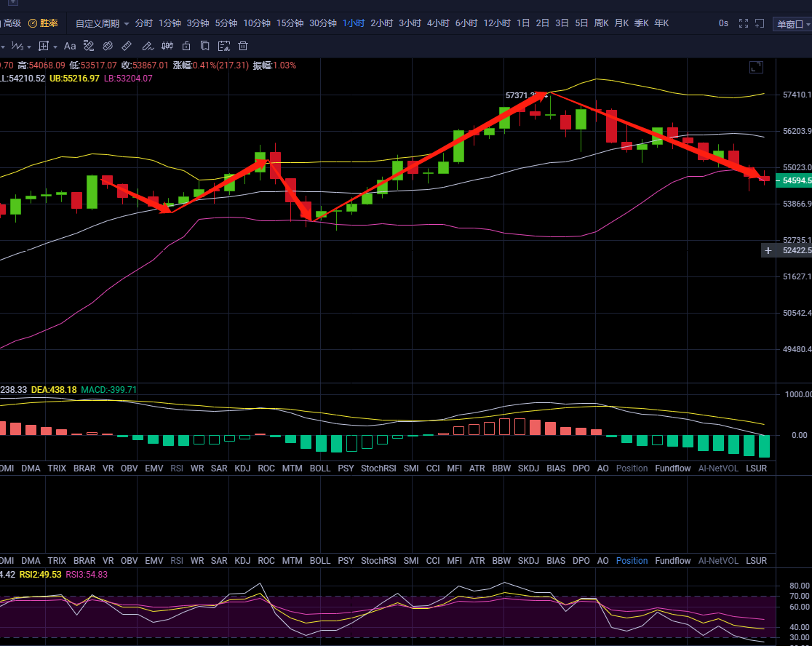Switch to the 4小时 timeframe

[438, 23]
